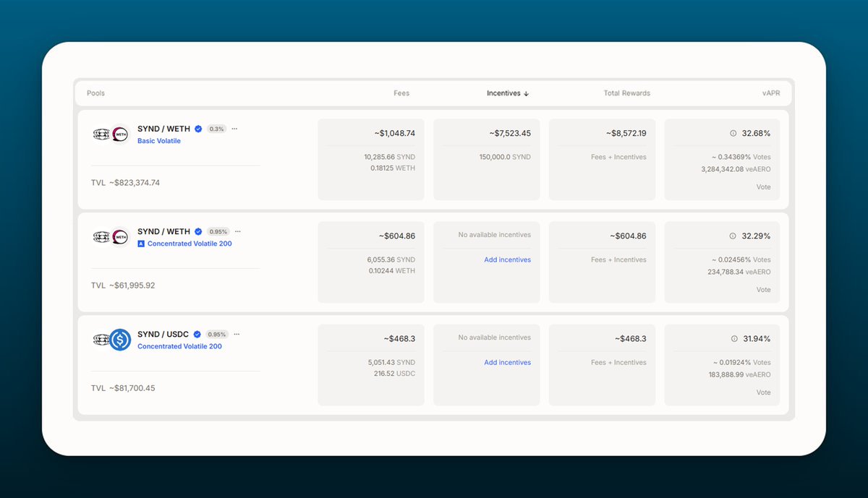Click the TVL ~$823,374.74 value

[135, 183]
